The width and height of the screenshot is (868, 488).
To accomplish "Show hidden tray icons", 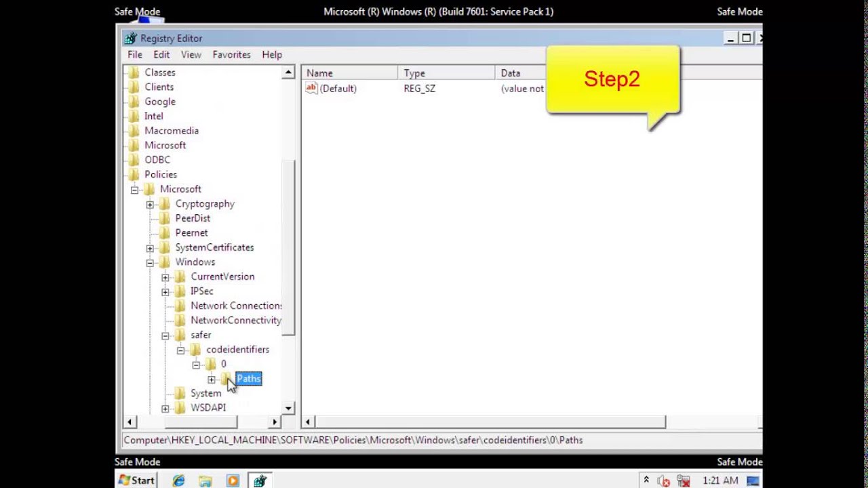I will pyautogui.click(x=646, y=480).
